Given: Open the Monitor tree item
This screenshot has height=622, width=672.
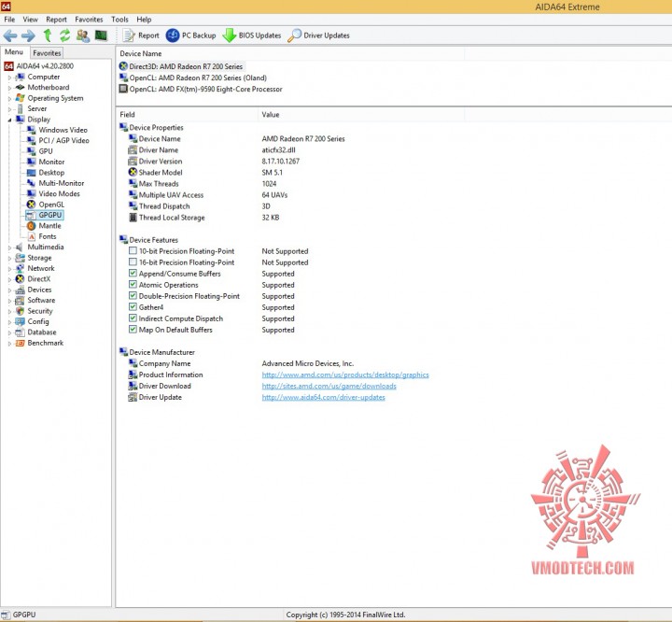Looking at the screenshot, I should 51,162.
